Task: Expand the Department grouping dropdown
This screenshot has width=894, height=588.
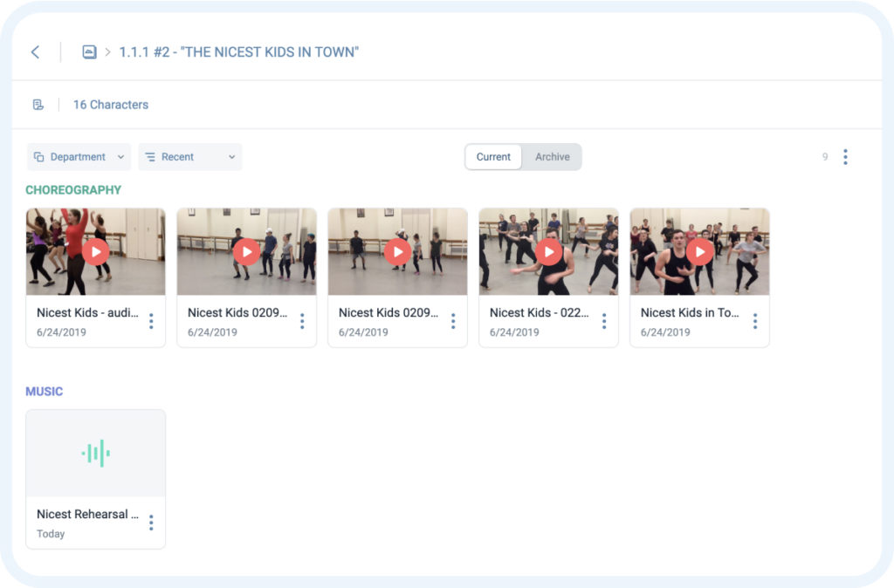Action: coord(79,157)
